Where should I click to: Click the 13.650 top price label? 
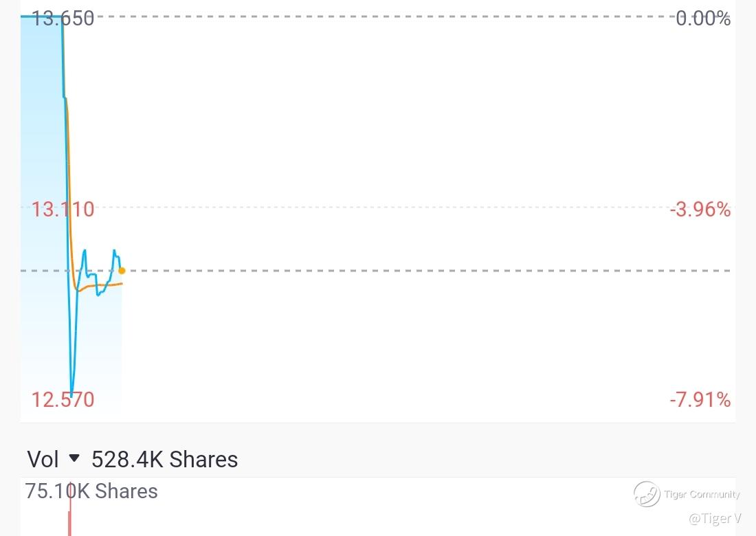63,19
